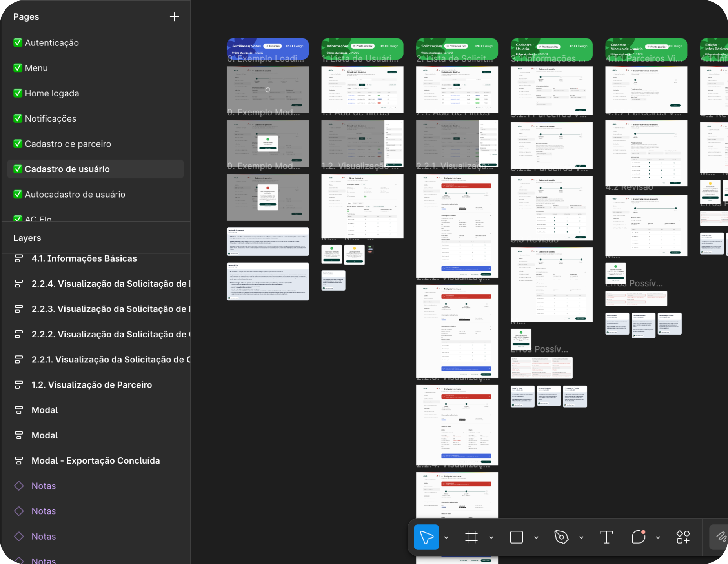Image resolution: width=728 pixels, height=564 pixels.
Task: Select frame 4.1.1 Parceiros Vinculados on canvas
Action: pyautogui.click(x=646, y=90)
